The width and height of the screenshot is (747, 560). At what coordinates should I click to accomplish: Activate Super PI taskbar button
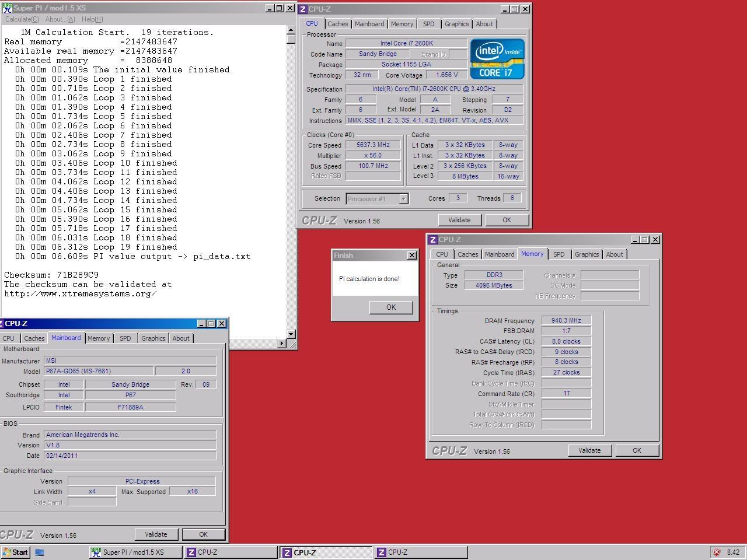(135, 552)
